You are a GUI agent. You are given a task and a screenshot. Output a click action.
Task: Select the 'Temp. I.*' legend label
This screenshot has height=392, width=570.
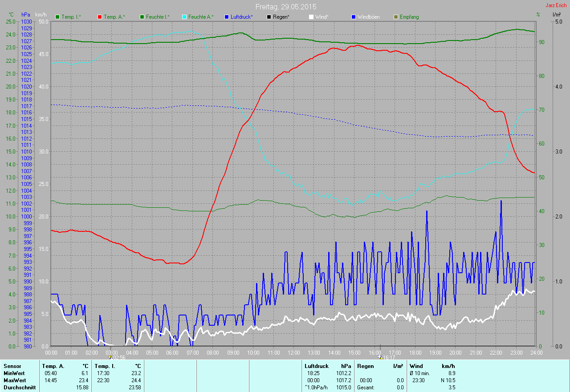[71, 17]
